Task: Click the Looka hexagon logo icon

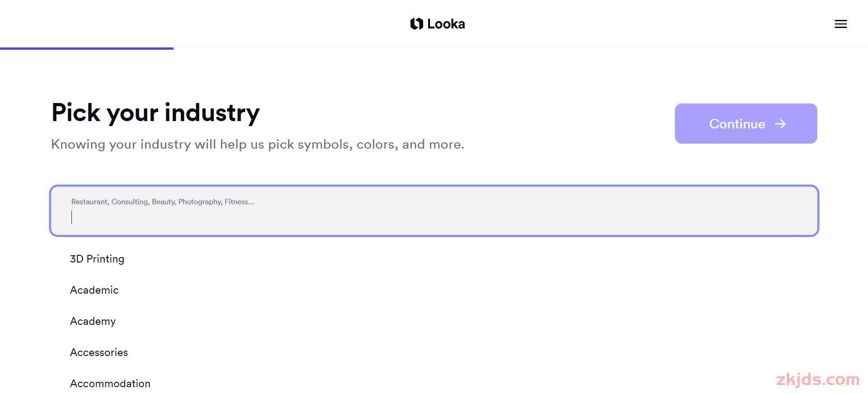Action: pos(416,23)
